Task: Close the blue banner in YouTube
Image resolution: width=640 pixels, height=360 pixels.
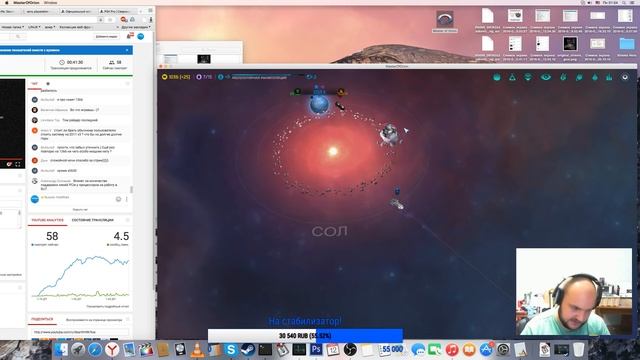Action: coord(127,50)
